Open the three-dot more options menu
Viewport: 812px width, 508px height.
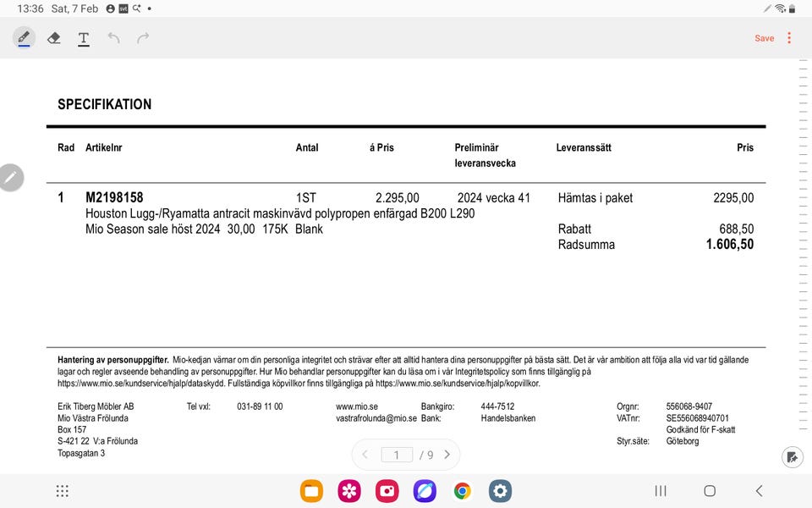[x=789, y=38]
